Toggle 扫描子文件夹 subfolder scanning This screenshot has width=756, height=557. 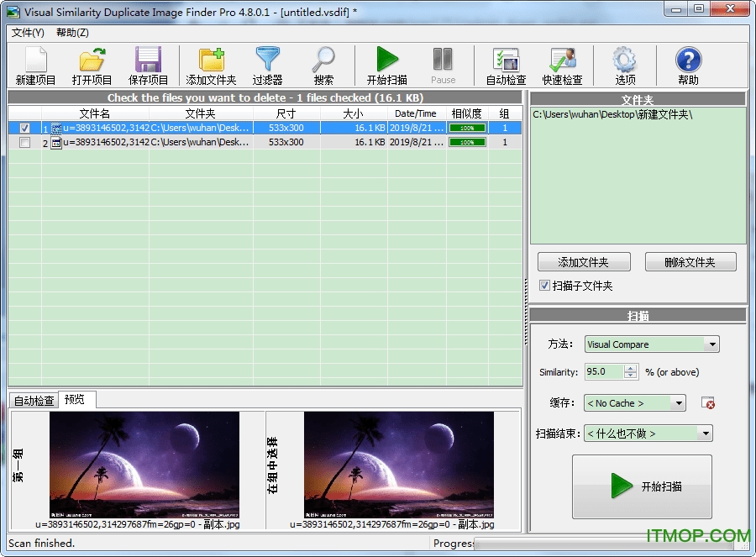[545, 284]
